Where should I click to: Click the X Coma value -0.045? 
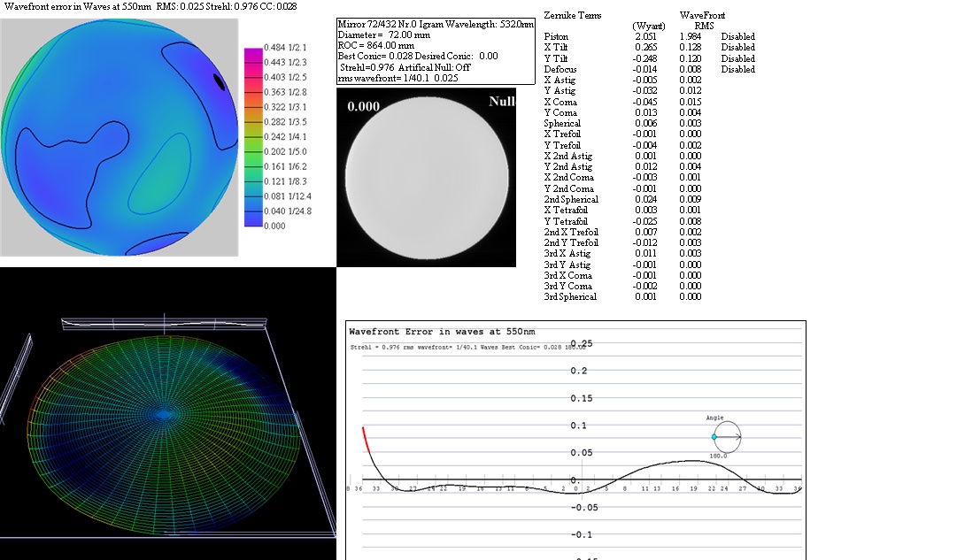pyautogui.click(x=645, y=102)
